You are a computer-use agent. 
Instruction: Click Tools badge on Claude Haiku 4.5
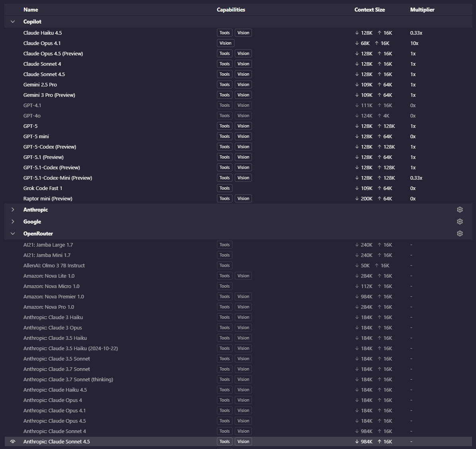224,33
